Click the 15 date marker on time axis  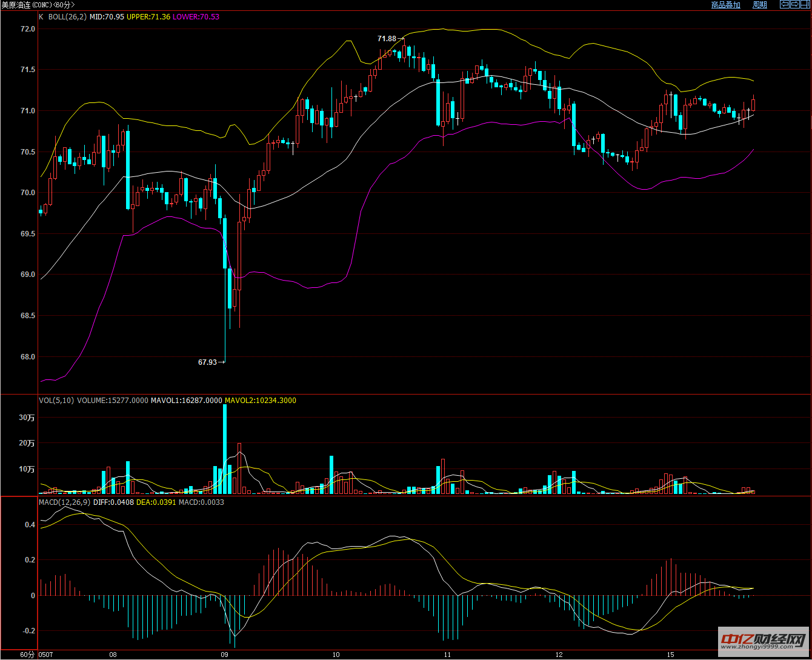coord(670,655)
